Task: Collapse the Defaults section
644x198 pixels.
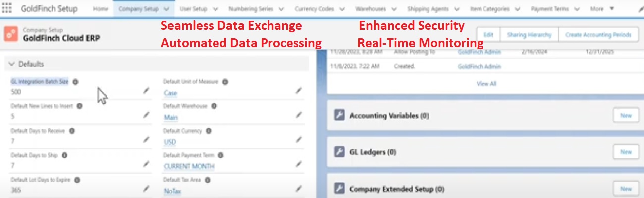Action: 12,64
